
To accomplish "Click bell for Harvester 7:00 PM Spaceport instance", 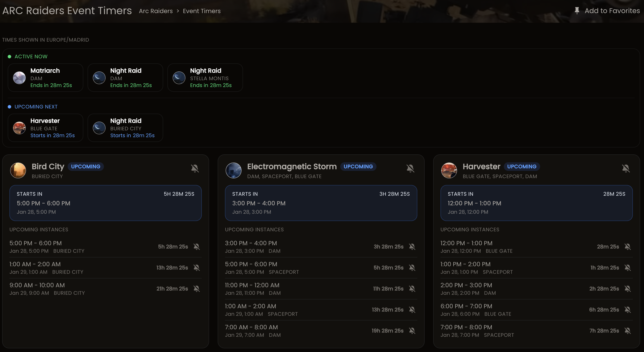I will [x=627, y=331].
